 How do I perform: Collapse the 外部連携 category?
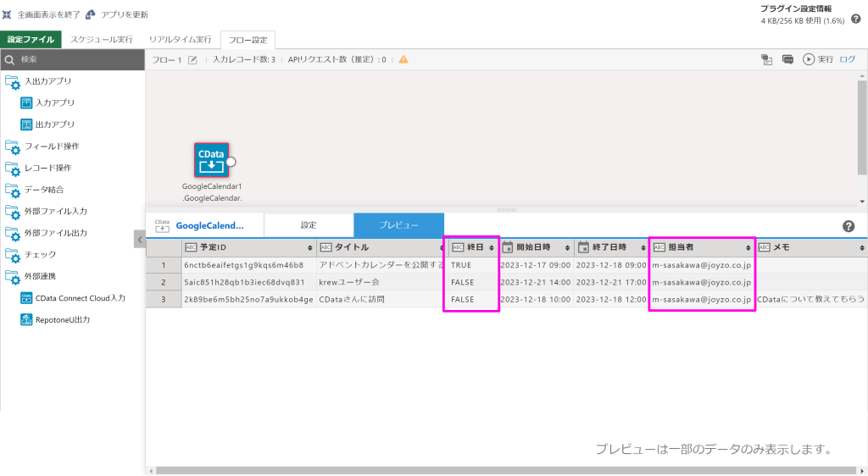pos(31,276)
